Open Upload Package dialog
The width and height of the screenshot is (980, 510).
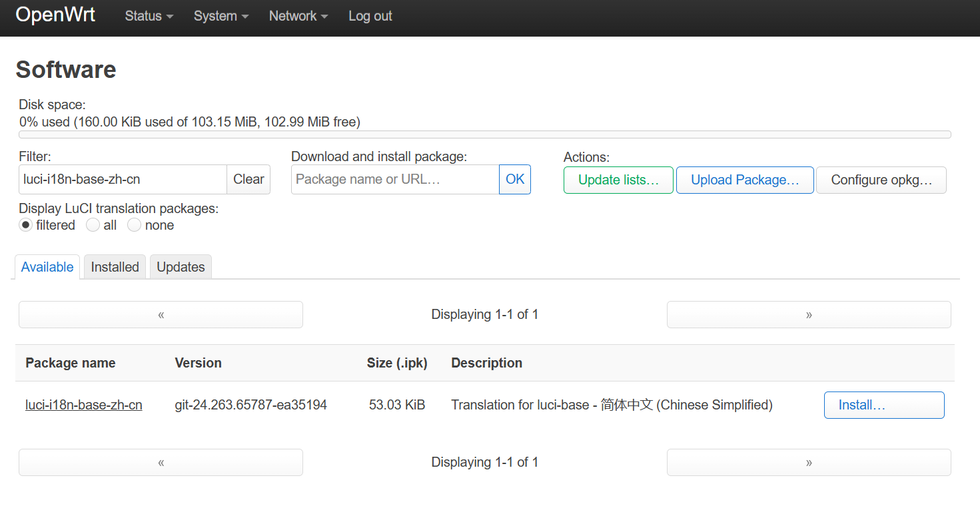[x=745, y=180]
